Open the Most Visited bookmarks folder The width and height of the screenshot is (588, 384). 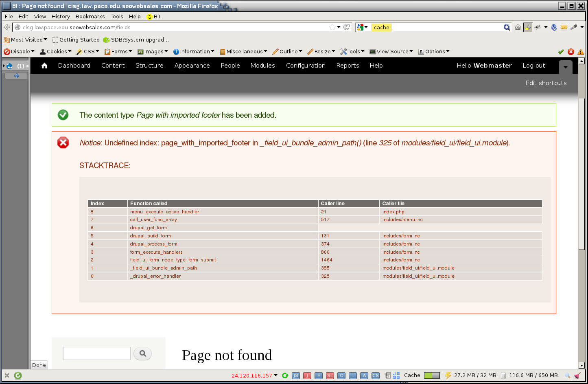[25, 40]
